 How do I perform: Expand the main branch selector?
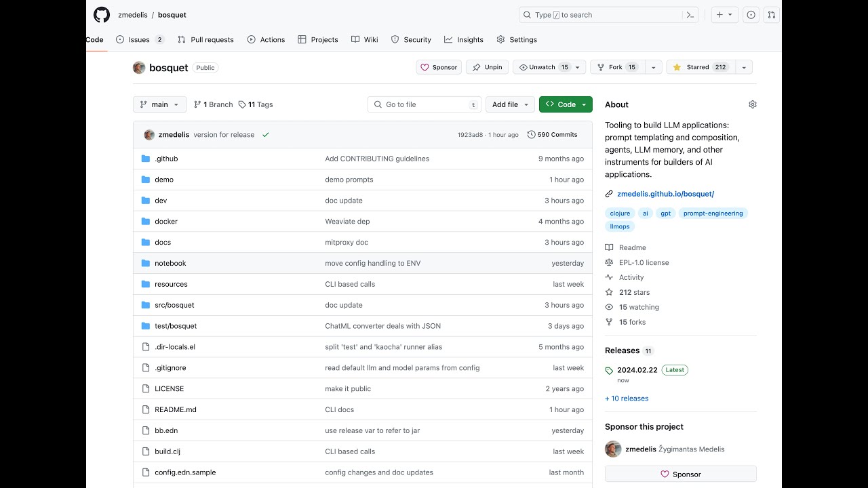click(x=160, y=104)
